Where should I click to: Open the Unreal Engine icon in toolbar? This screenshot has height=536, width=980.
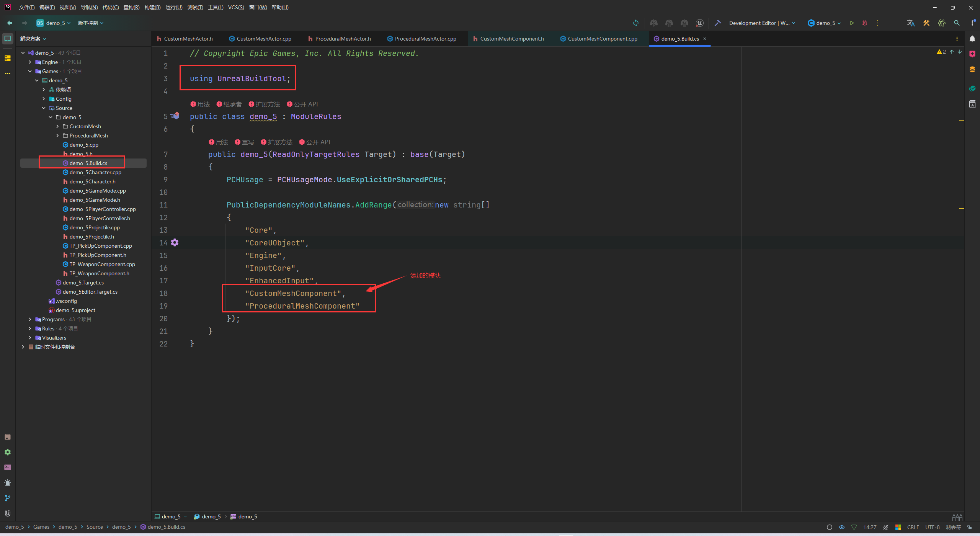click(x=699, y=23)
